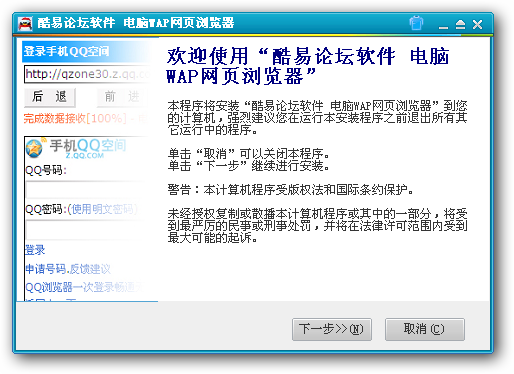
Task: Click the 下一步 (Next) button
Action: point(332,329)
